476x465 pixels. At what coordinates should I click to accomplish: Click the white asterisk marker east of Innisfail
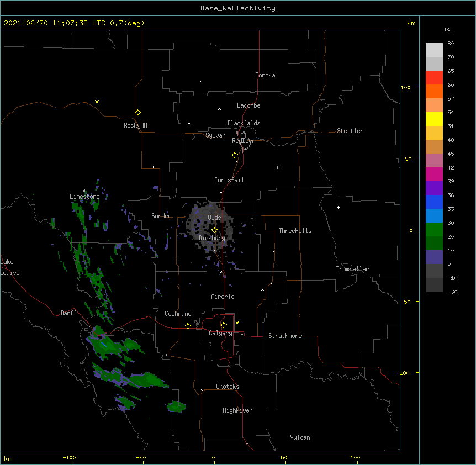point(277,168)
